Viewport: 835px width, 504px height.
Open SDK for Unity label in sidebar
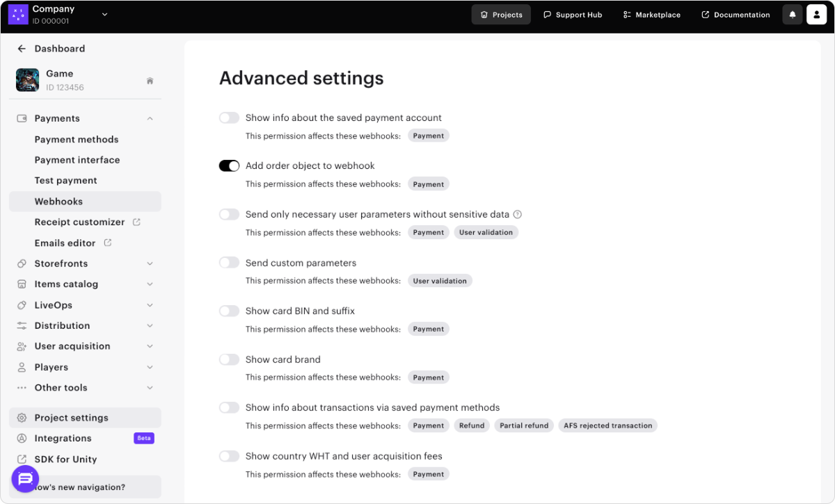(x=66, y=460)
